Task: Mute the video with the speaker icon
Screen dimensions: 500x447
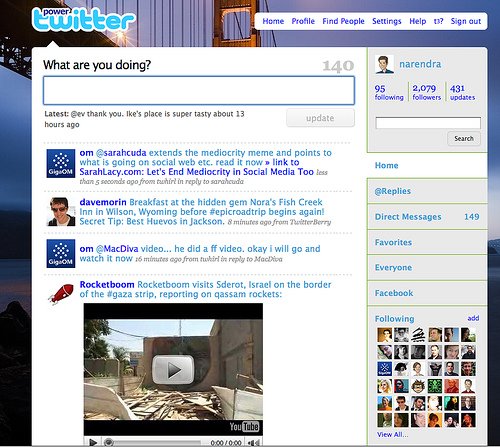Action: coord(253,443)
